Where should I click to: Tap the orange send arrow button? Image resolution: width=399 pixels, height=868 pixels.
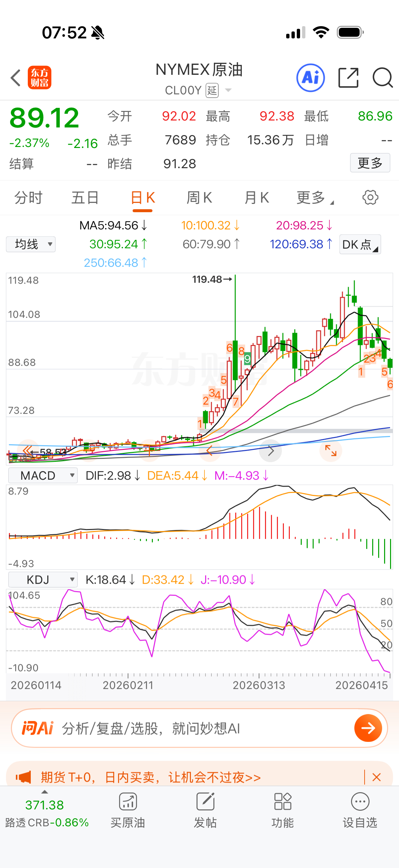pyautogui.click(x=368, y=728)
